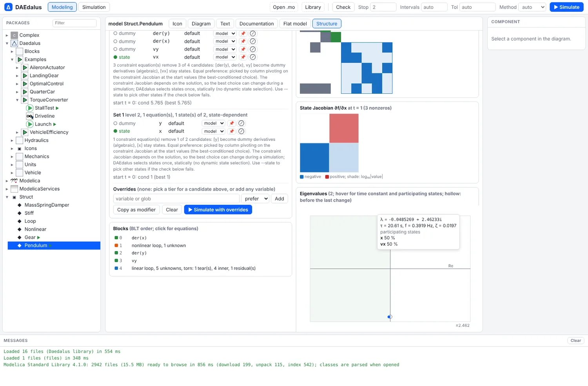
Task: Click the Daedalus package triangle icon
Action: pos(14,43)
